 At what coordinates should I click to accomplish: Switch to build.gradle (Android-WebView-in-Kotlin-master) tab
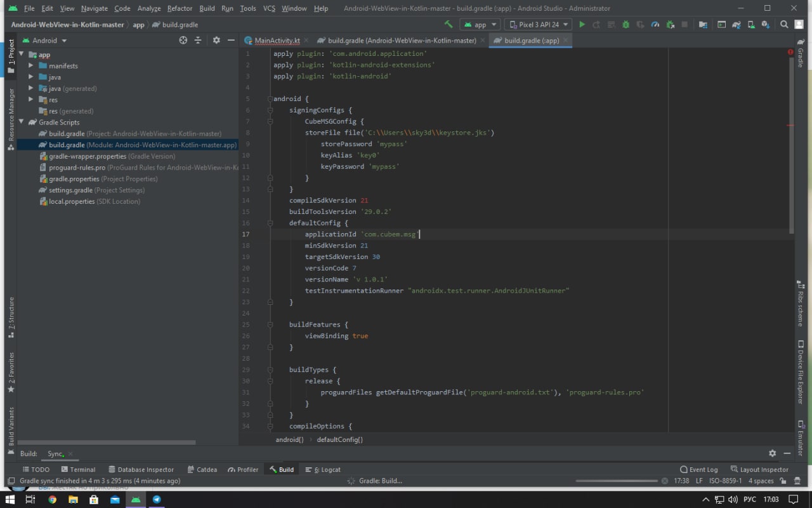(402, 40)
